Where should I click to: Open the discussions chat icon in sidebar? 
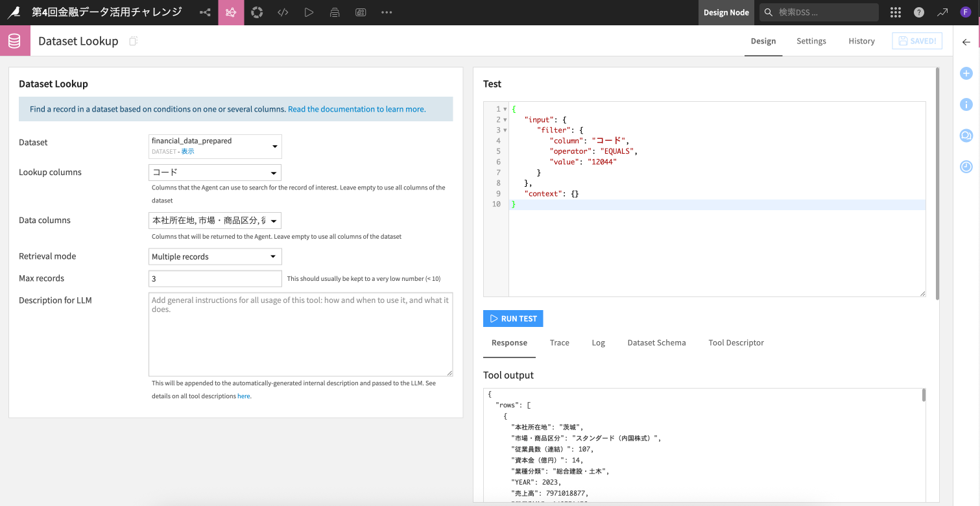coord(966,136)
